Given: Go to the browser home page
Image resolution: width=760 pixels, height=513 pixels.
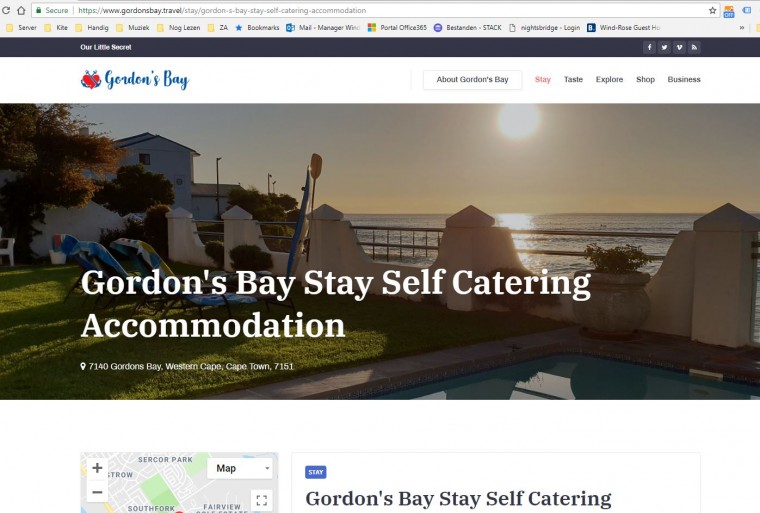Looking at the screenshot, I should point(21,10).
